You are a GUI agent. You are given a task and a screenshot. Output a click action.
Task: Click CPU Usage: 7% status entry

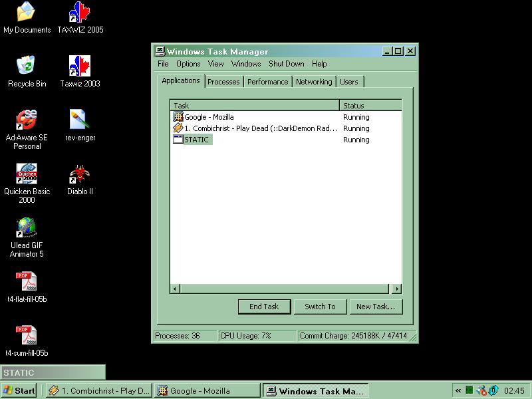257,336
